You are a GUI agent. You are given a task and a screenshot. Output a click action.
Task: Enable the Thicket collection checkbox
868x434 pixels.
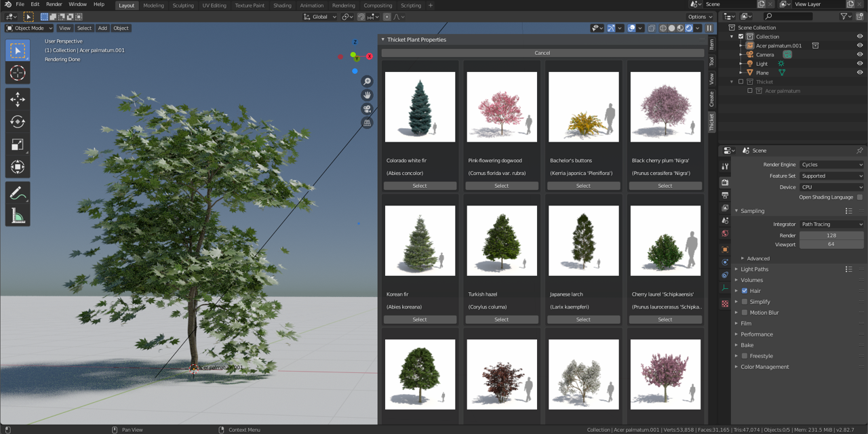click(x=741, y=82)
